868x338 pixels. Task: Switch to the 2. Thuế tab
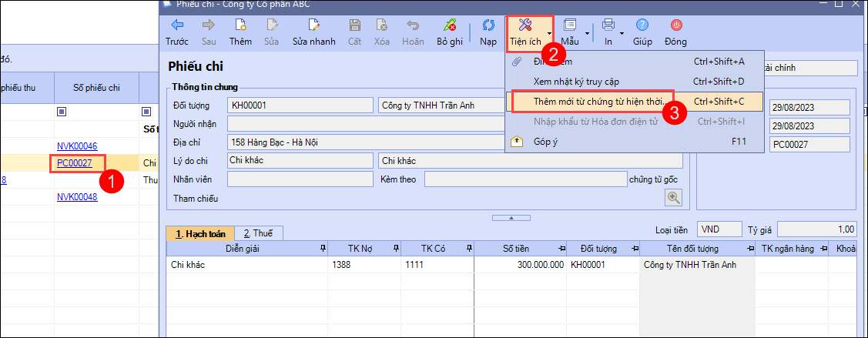tap(259, 233)
